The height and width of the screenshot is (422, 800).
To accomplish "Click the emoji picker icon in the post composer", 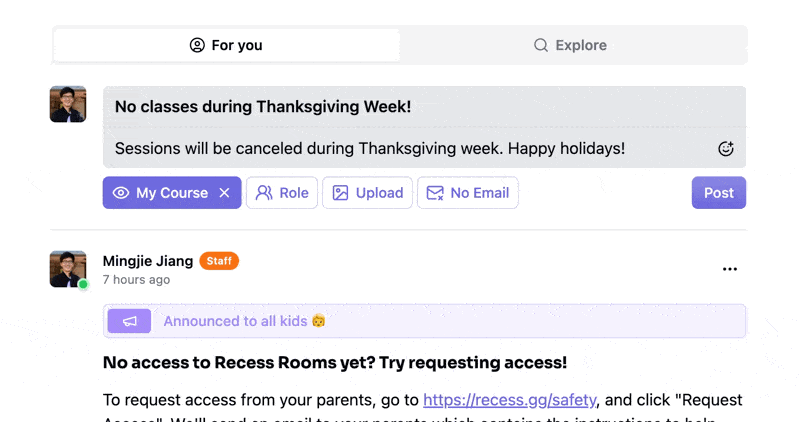I will point(726,149).
